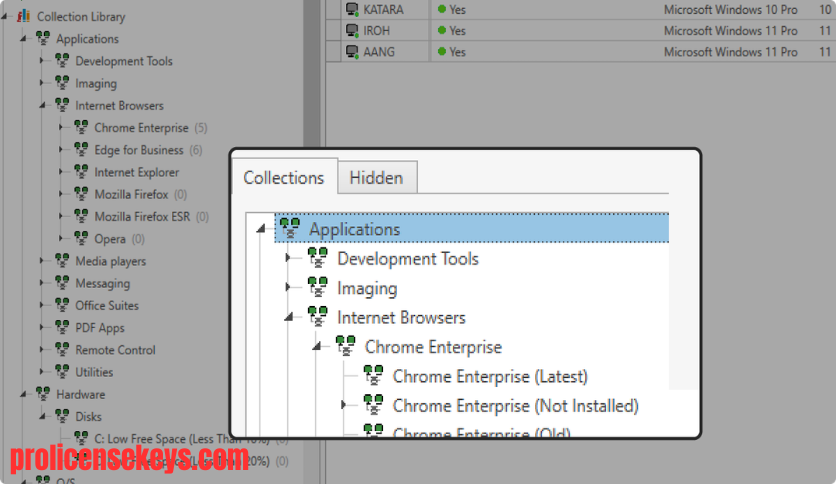Click the Disks collection icon
The width and height of the screenshot is (836, 484).
[62, 416]
